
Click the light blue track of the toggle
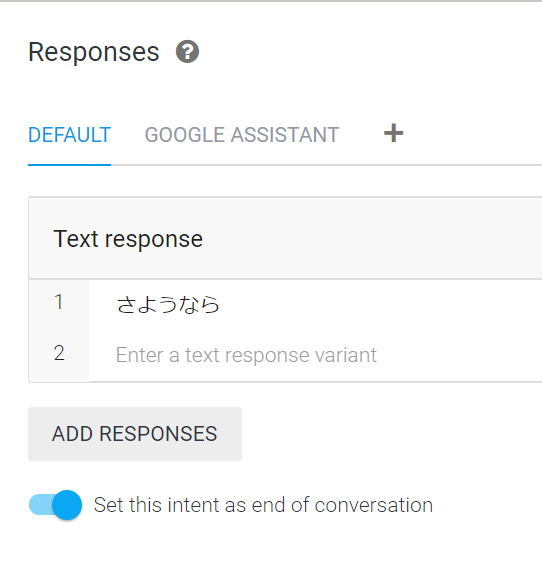point(39,505)
